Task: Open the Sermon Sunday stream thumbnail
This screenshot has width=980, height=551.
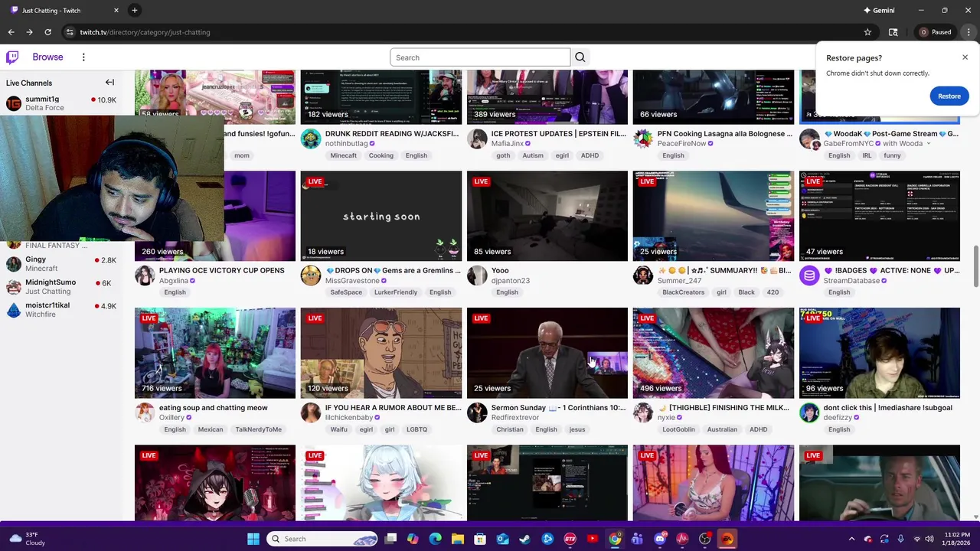Action: click(x=547, y=353)
